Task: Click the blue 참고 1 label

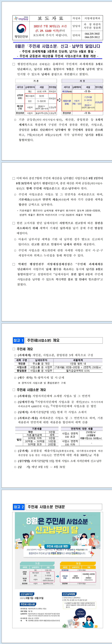Action: (x=18, y=340)
